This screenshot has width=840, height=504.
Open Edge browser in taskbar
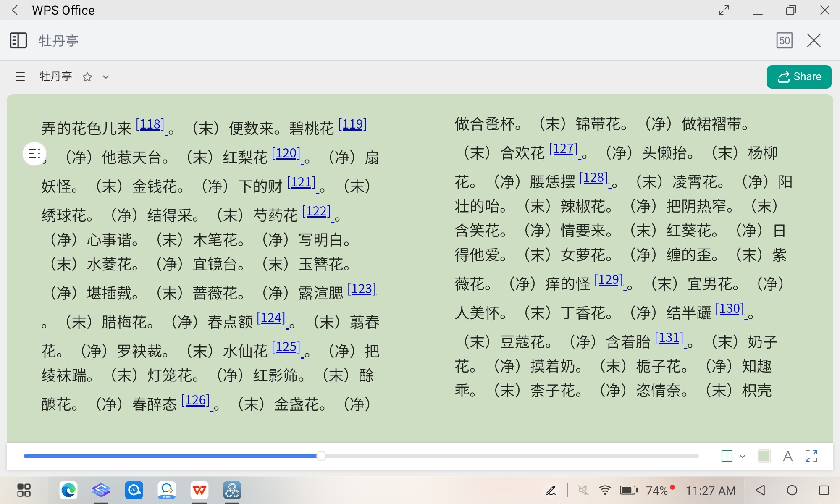click(68, 490)
